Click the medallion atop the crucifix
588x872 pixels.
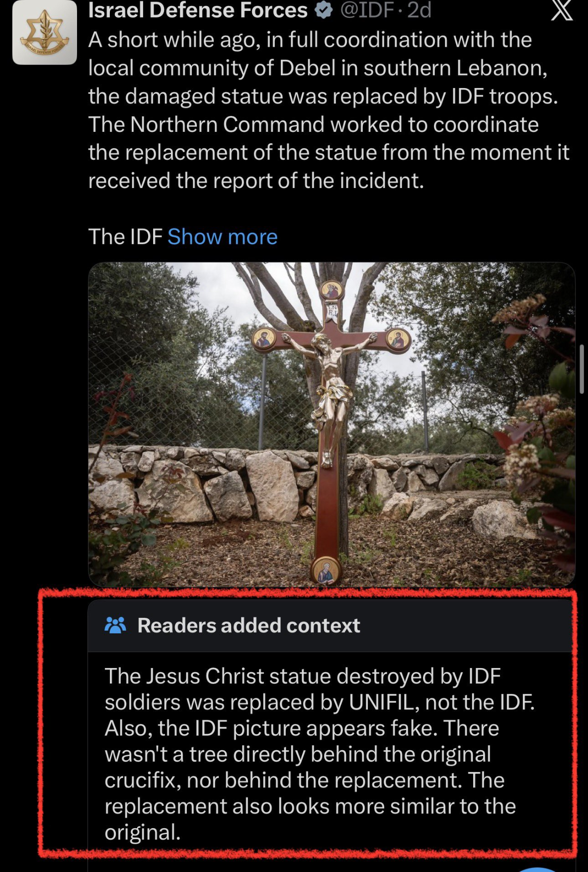point(331,289)
